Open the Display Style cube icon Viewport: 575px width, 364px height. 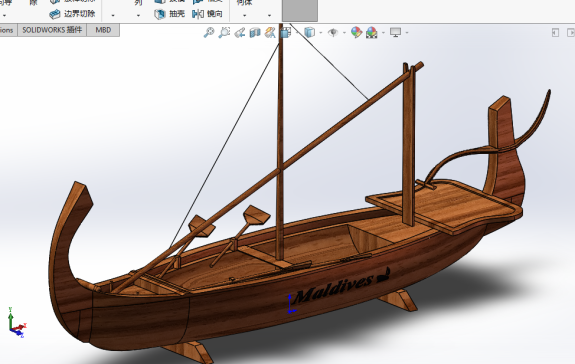[x=310, y=32]
